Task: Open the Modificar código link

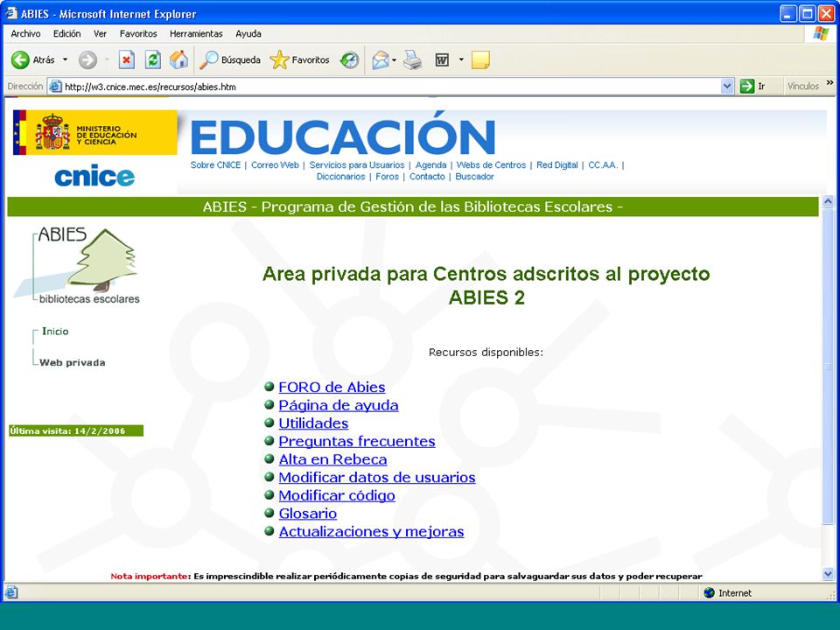Action: 337,495
